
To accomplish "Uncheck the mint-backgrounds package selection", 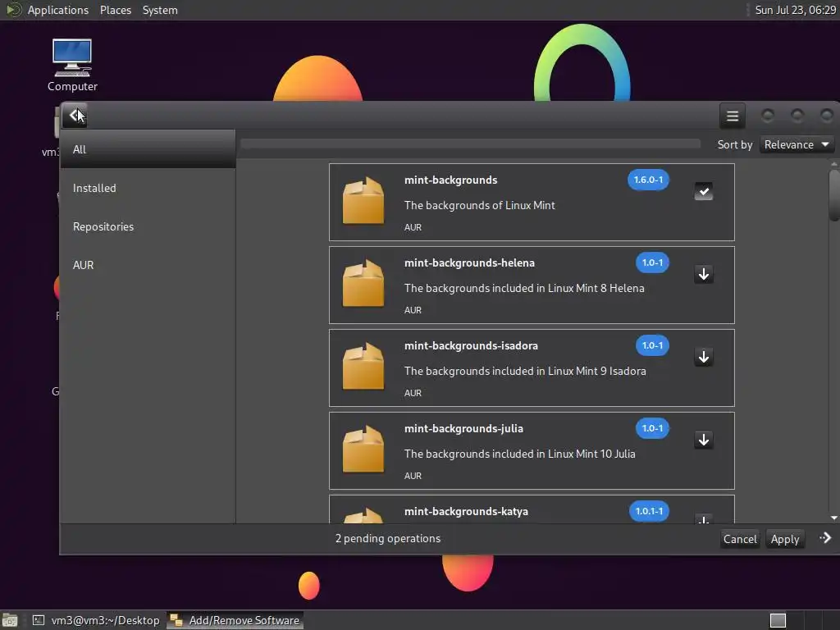I will (x=703, y=191).
